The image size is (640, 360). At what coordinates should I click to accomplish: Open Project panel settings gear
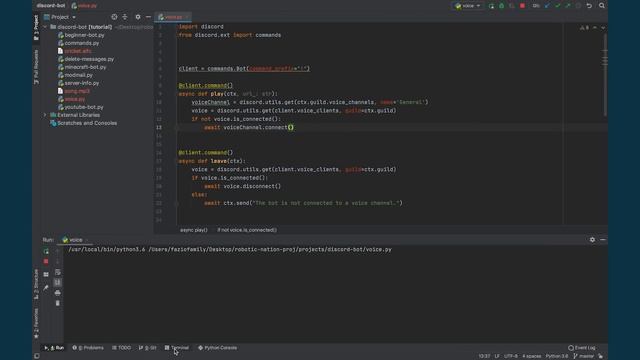pyautogui.click(x=138, y=17)
